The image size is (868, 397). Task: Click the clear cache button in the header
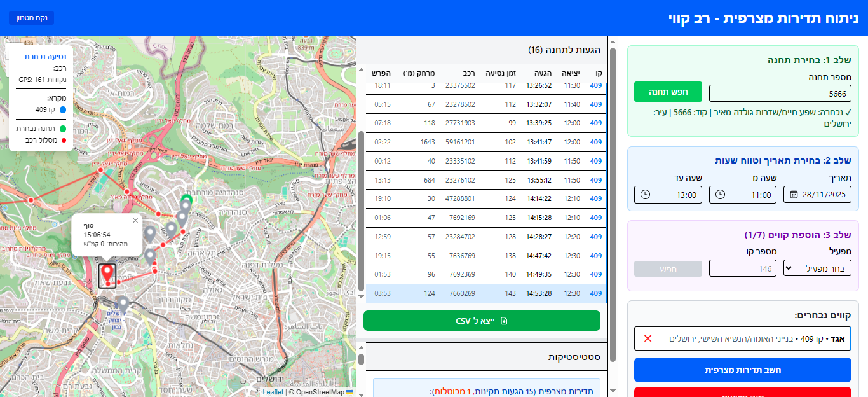(31, 18)
